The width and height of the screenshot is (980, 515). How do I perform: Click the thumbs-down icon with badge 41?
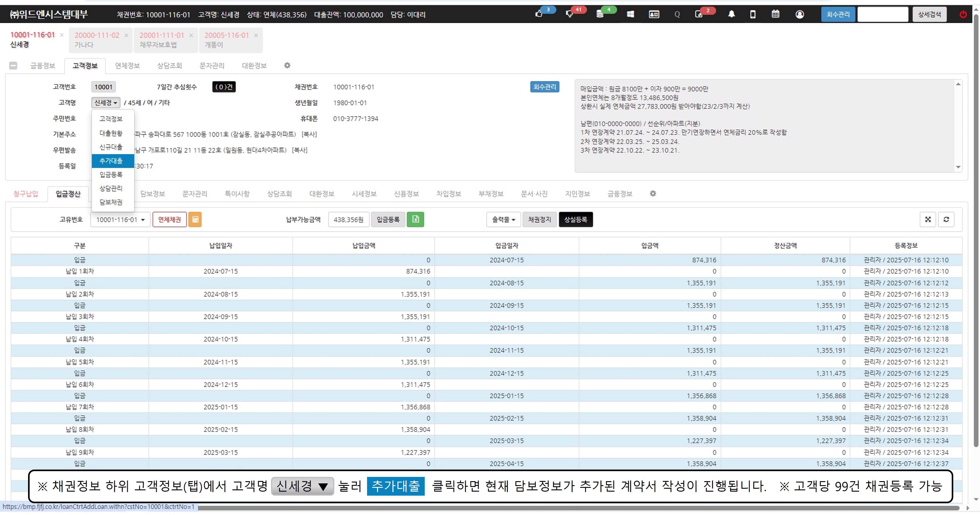pos(569,14)
